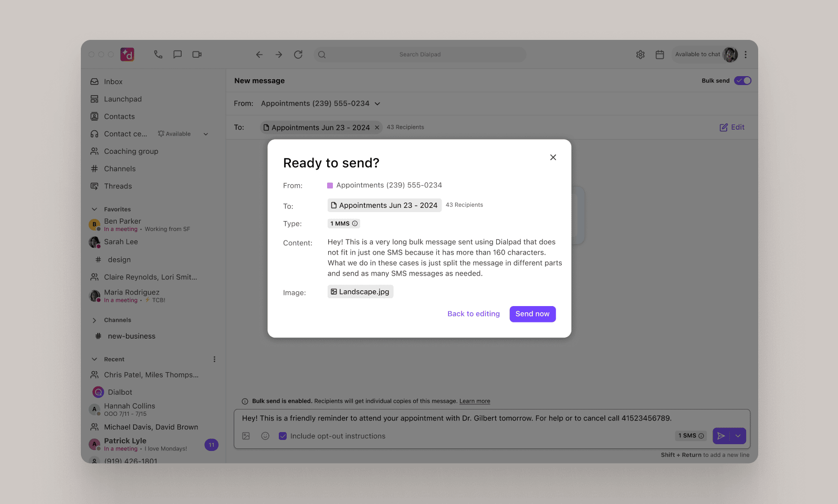Open send options dropdown arrow
Screen dimensions: 838x504
pos(738,436)
